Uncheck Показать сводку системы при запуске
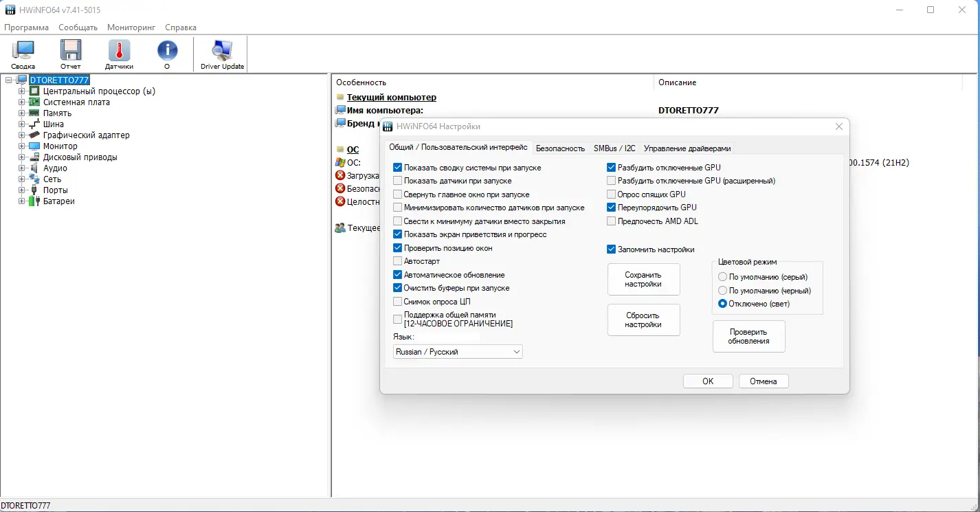Image resolution: width=980 pixels, height=512 pixels. click(x=398, y=168)
